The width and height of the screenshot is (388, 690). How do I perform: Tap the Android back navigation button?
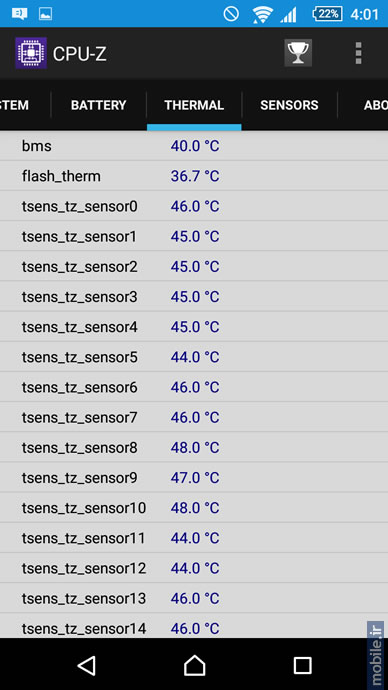[x=87, y=664]
